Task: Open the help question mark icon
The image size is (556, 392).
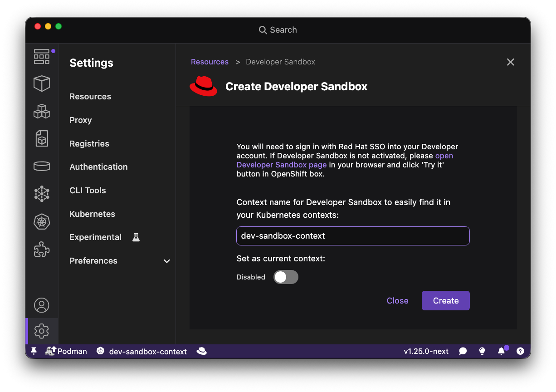Action: 520,351
